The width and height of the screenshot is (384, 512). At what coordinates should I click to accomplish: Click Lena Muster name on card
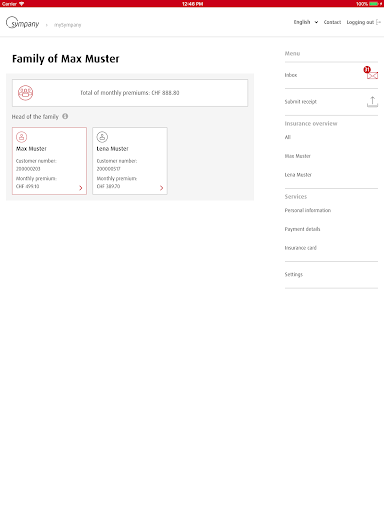[112, 149]
